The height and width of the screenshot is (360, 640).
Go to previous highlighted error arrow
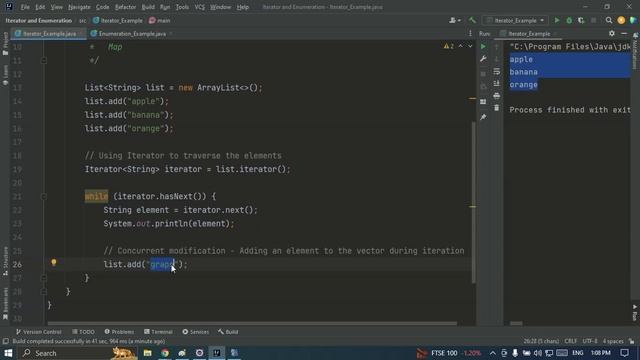point(461,47)
